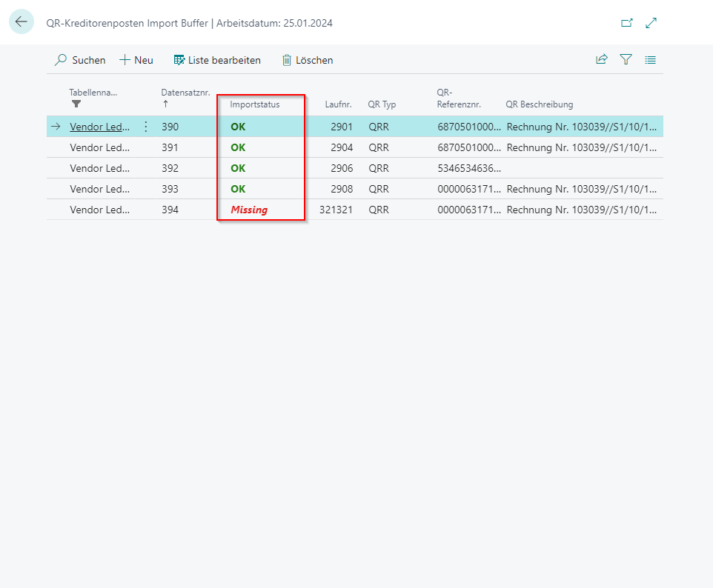This screenshot has width=713, height=588.
Task: Select Laufnr. cell 321321
Action: click(336, 210)
